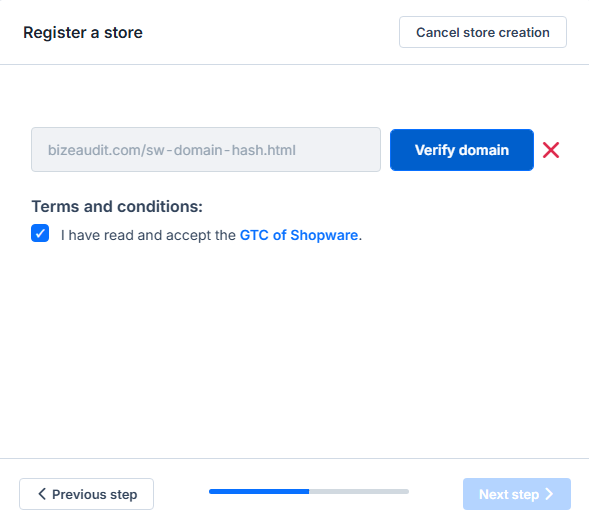Image resolution: width=589 pixels, height=524 pixels.
Task: Click the 'Cancel store creation' label text
Action: click(x=483, y=32)
